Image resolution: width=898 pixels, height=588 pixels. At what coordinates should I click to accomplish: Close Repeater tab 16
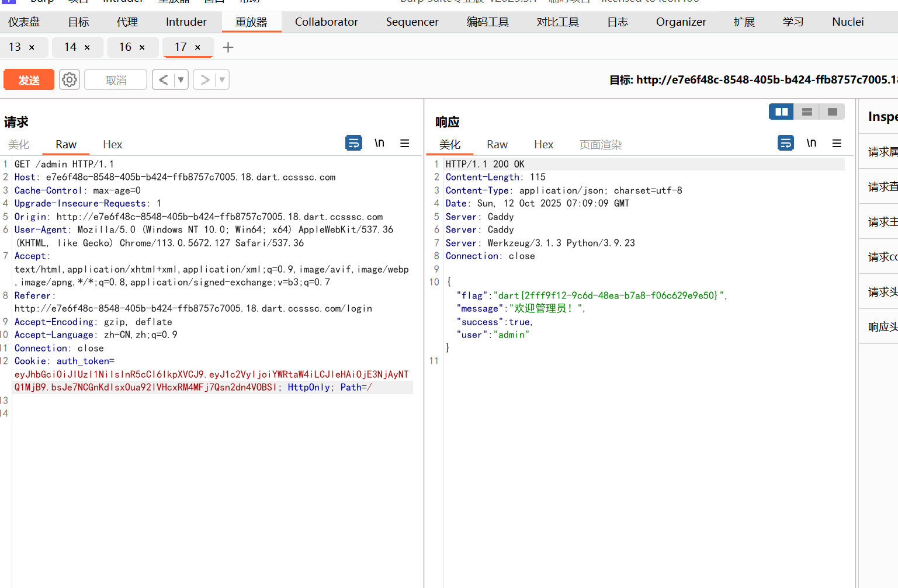[142, 47]
